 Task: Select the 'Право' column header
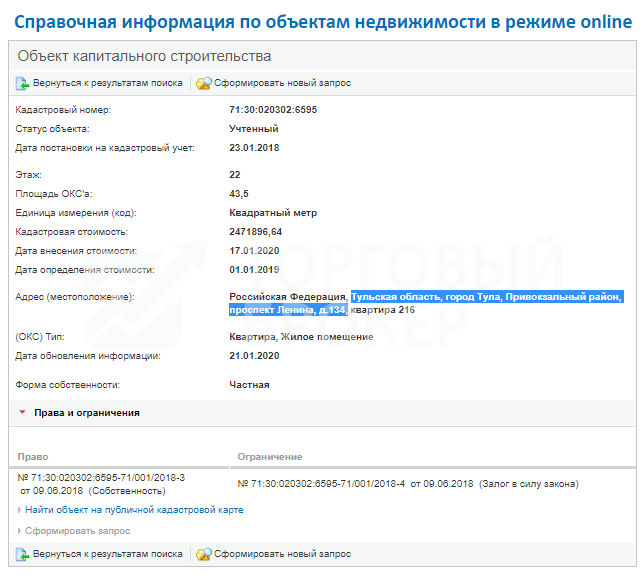(33, 457)
